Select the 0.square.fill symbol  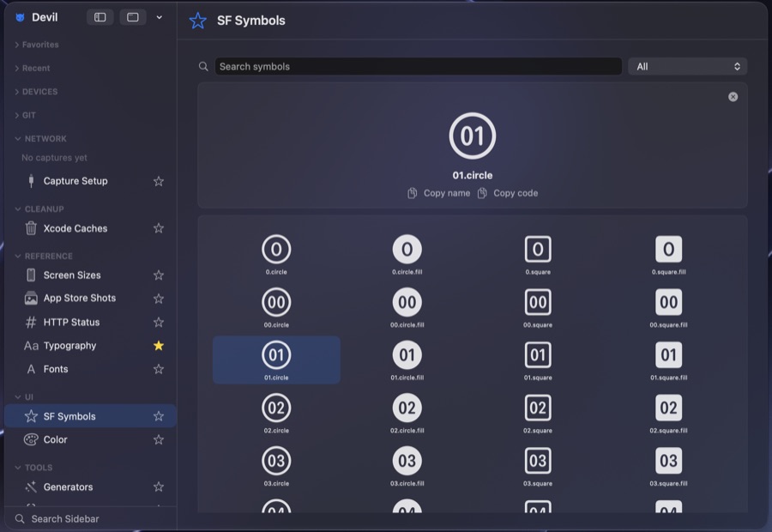tap(668, 255)
